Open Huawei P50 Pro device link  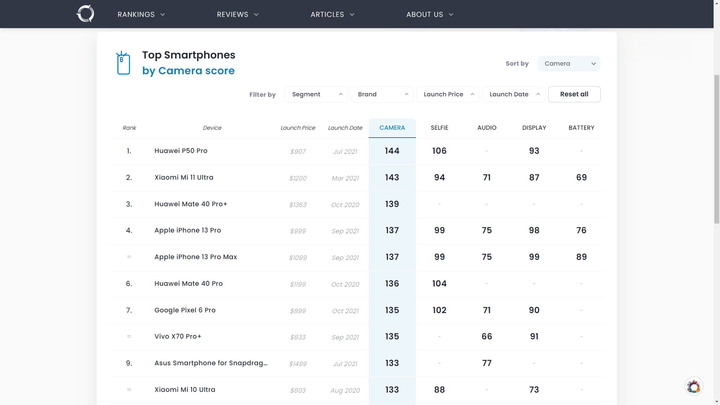[x=181, y=151]
